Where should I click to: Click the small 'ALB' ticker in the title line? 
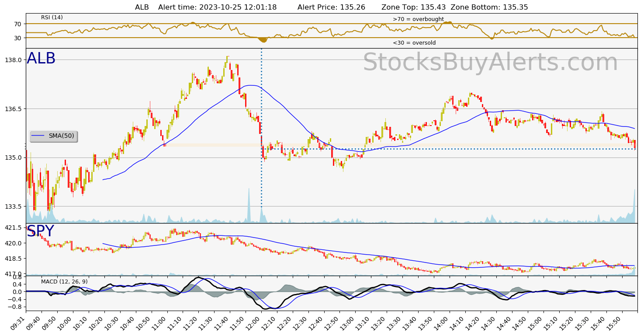coord(142,7)
